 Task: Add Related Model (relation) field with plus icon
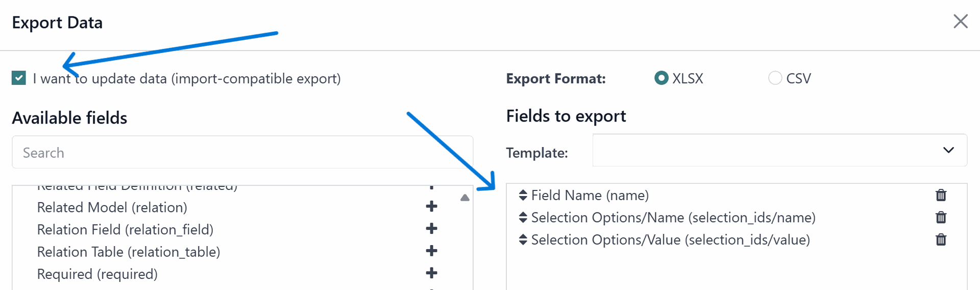(431, 206)
